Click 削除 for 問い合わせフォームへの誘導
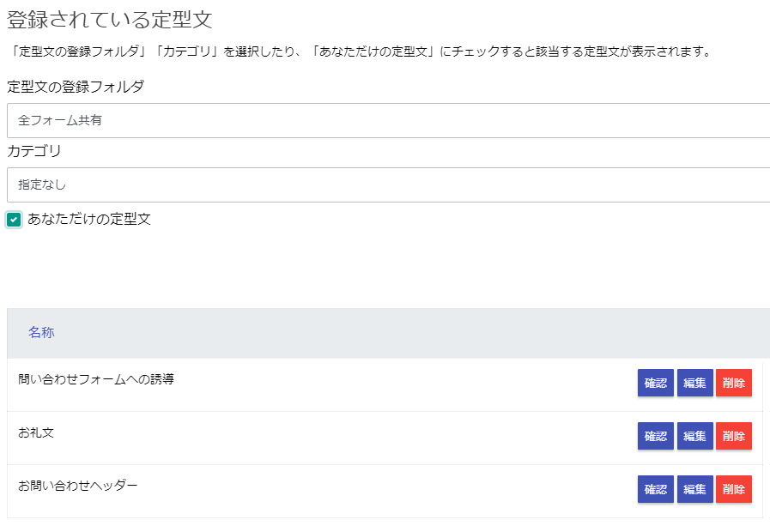This screenshot has height=532, width=770. pyautogui.click(x=734, y=383)
